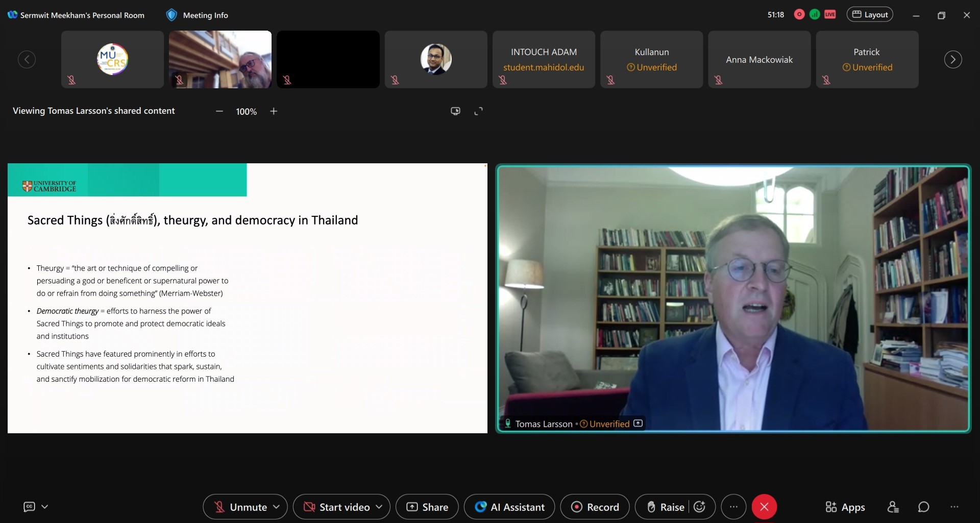Enter fullscreen for shared content
Screen dimensions: 980x523
point(478,111)
